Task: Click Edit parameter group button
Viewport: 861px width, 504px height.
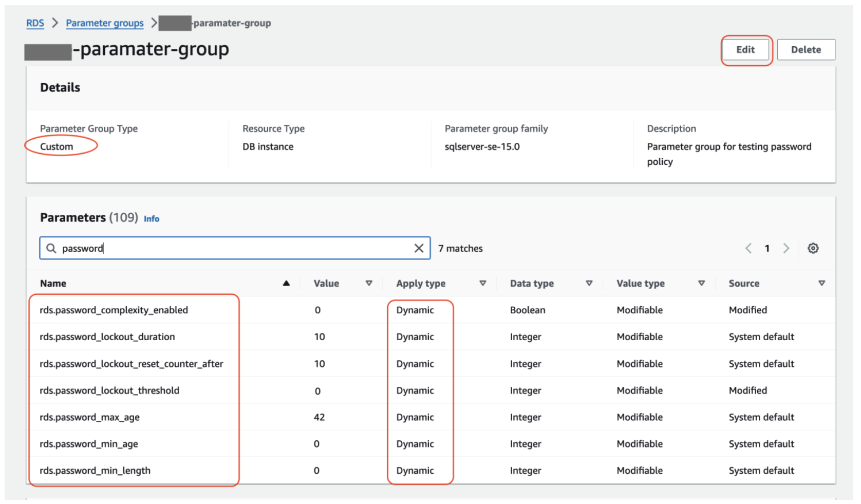Action: pos(745,50)
